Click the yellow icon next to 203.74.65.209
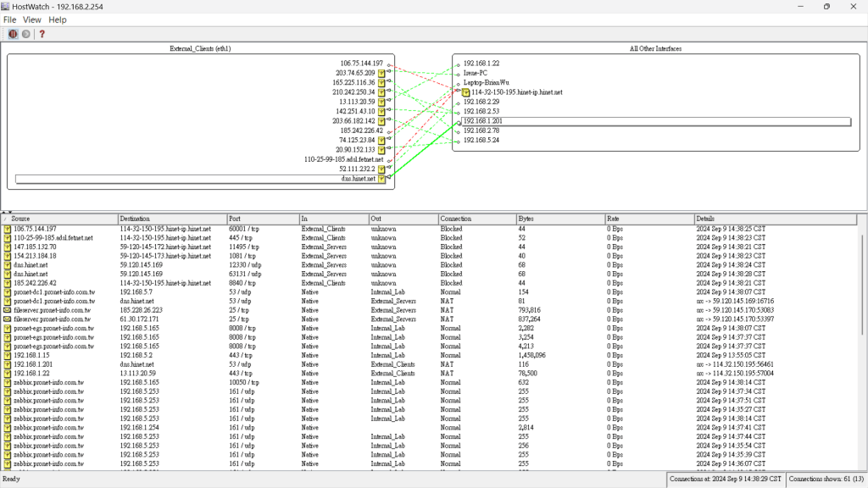The width and height of the screenshot is (868, 488). 381,73
